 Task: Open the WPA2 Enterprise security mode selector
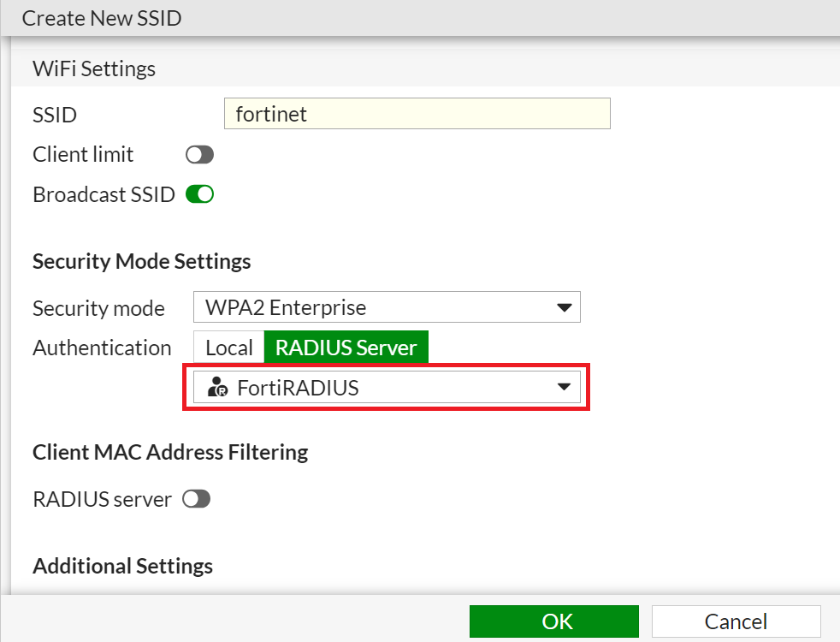[x=386, y=307]
